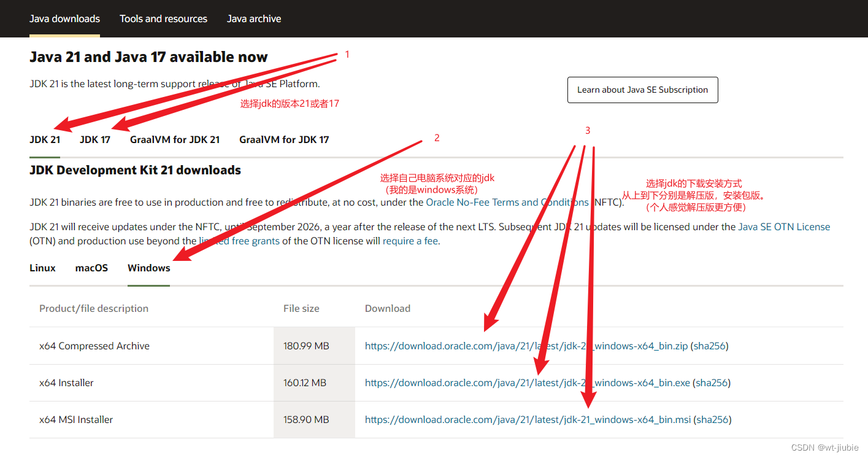Open sha256 link for the msi file
The width and height of the screenshot is (868, 458).
coord(713,419)
